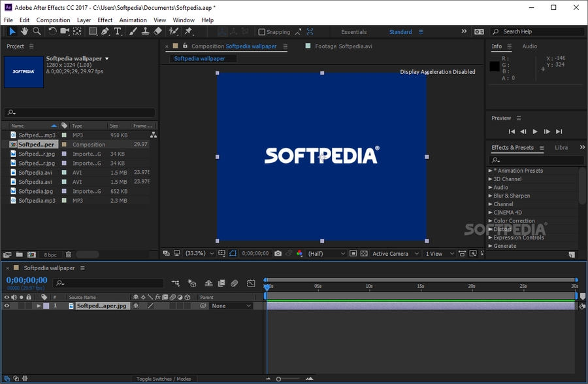Switch to the Standard workspace
Screen dimensions: 588x384
point(400,32)
